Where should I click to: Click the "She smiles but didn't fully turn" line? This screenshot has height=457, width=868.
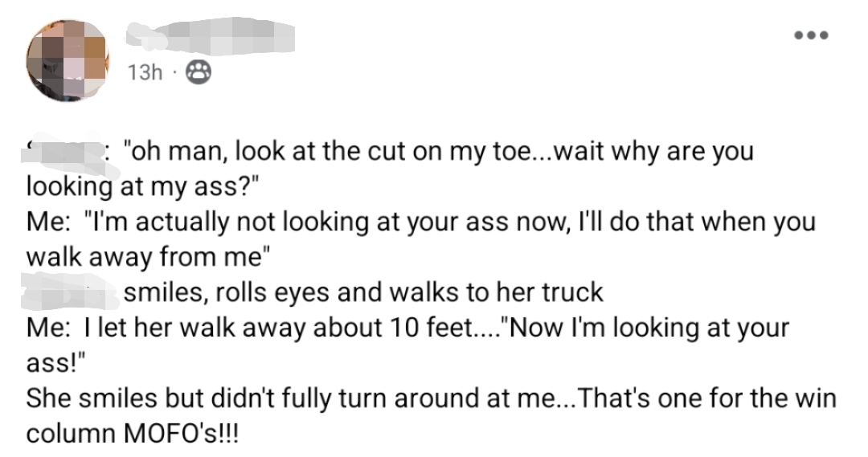(265, 398)
